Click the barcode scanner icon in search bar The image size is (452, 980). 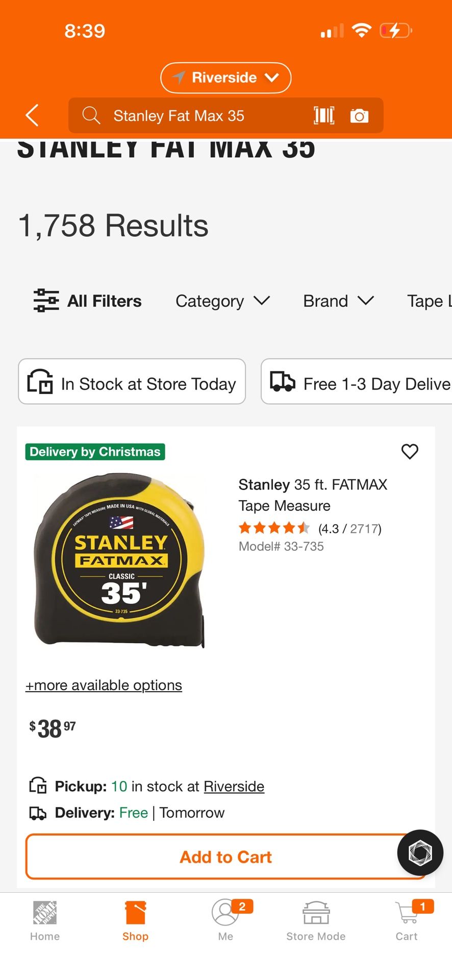pos(324,115)
